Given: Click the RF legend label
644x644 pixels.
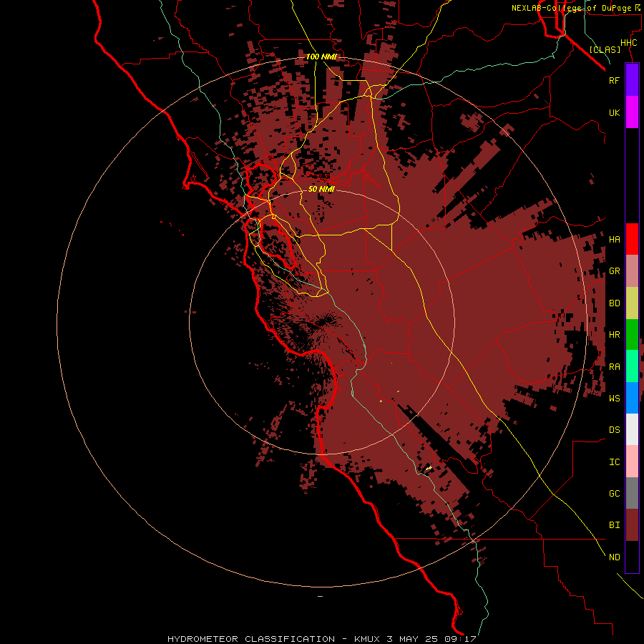Looking at the screenshot, I should click(615, 80).
